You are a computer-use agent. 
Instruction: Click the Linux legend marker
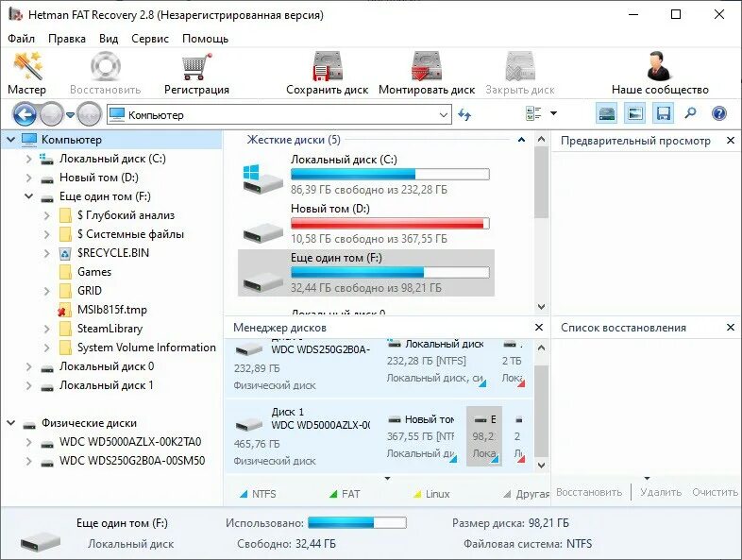pyautogui.click(x=417, y=494)
